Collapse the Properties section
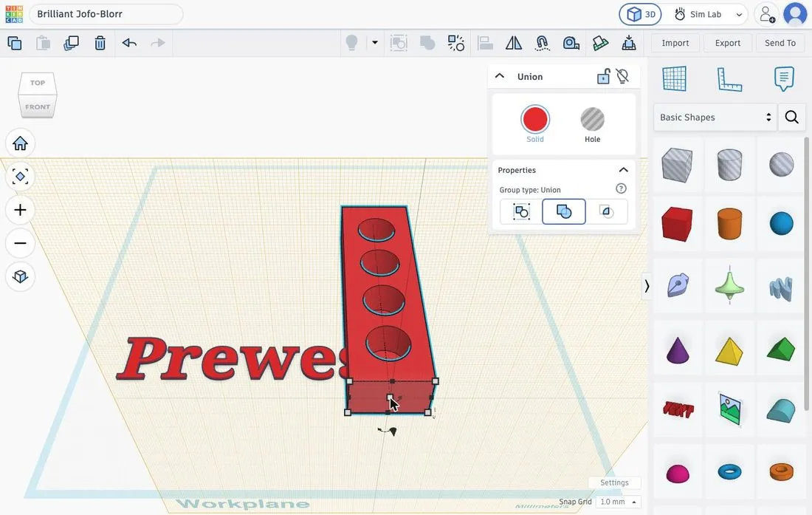812x515 pixels. point(624,170)
